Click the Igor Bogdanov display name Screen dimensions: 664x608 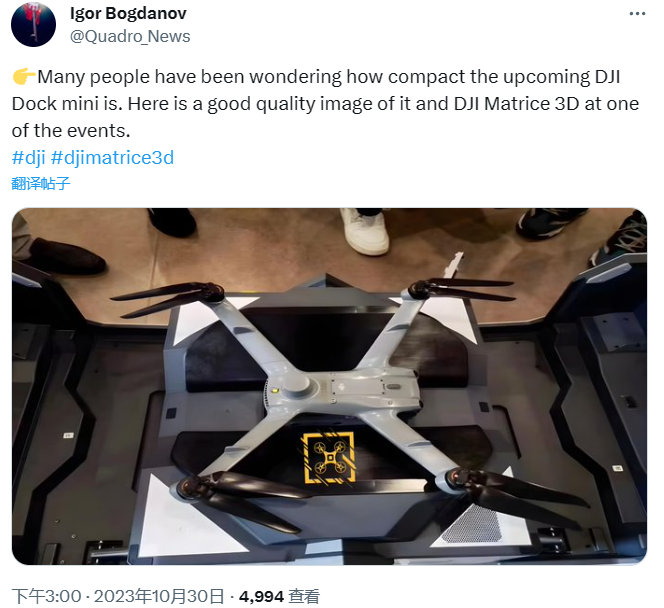(128, 14)
